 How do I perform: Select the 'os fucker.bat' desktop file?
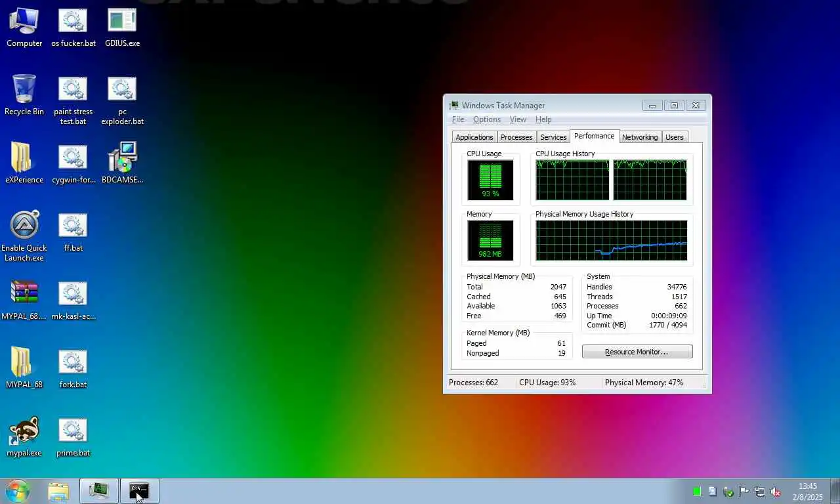pyautogui.click(x=73, y=28)
